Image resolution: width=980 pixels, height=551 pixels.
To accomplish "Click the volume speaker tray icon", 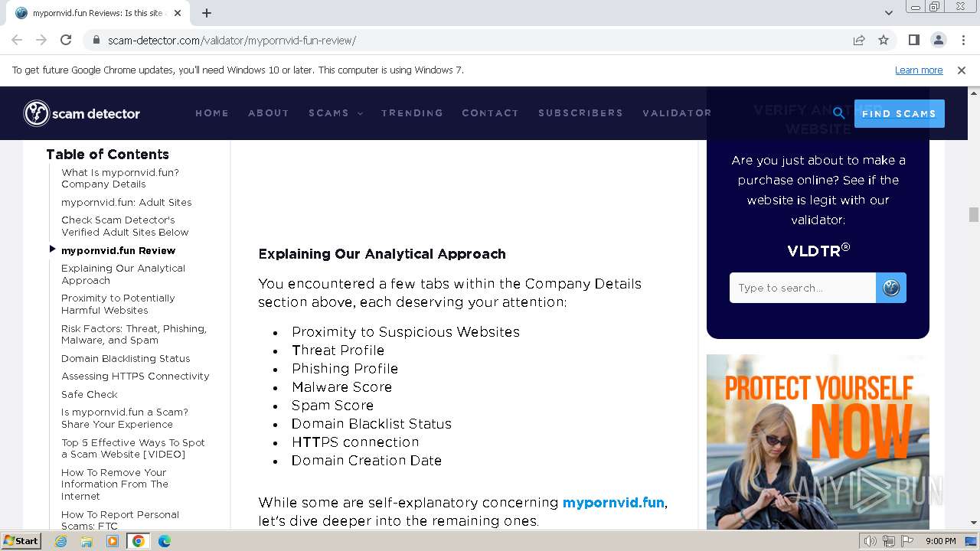I will 871,541.
